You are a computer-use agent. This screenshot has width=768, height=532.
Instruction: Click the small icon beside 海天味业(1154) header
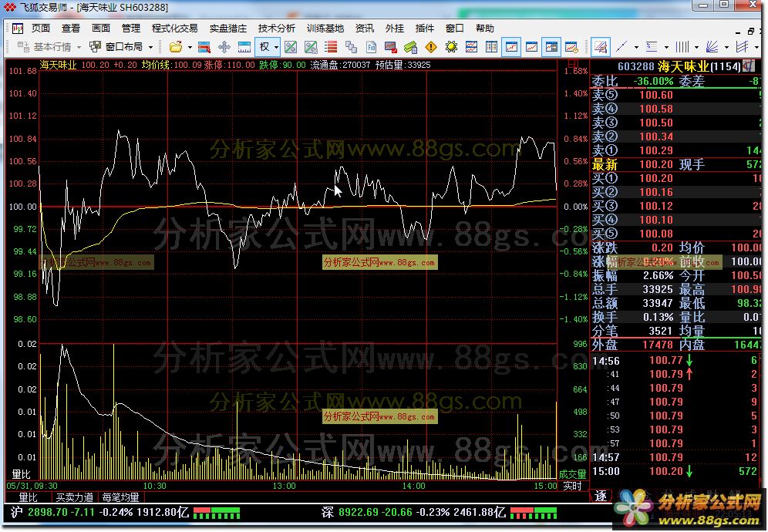(748, 66)
